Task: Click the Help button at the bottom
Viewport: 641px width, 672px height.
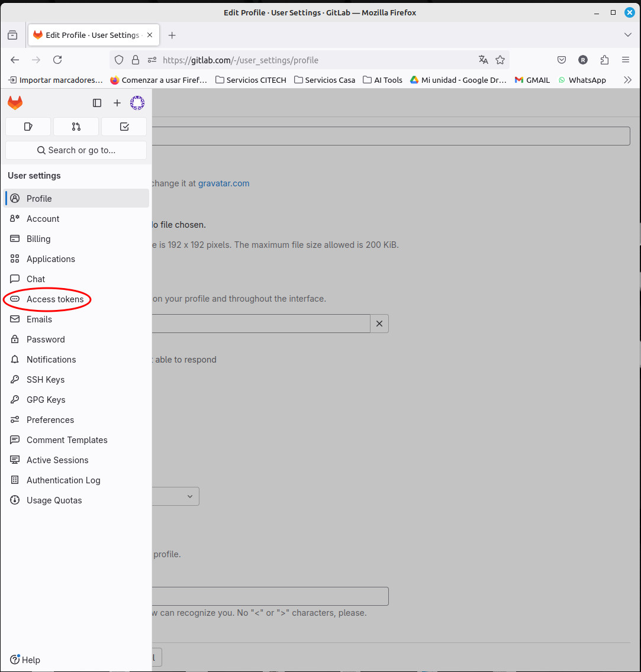Action: click(x=25, y=660)
